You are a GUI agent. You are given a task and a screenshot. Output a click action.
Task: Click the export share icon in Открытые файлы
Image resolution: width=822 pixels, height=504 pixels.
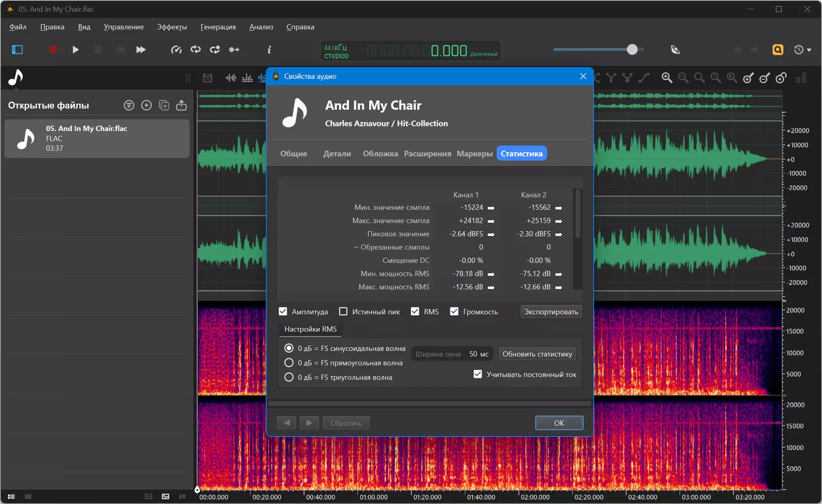pyautogui.click(x=181, y=105)
